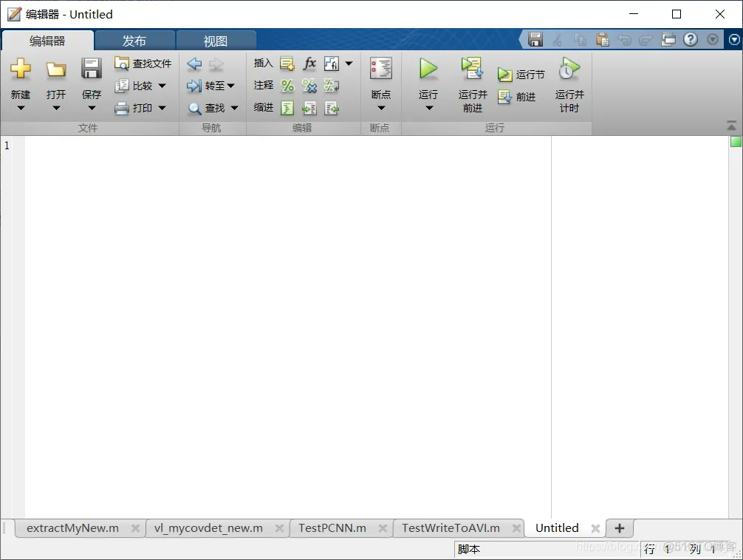This screenshot has width=743, height=560.
Task: Click the Print (打印) button
Action: (134, 108)
